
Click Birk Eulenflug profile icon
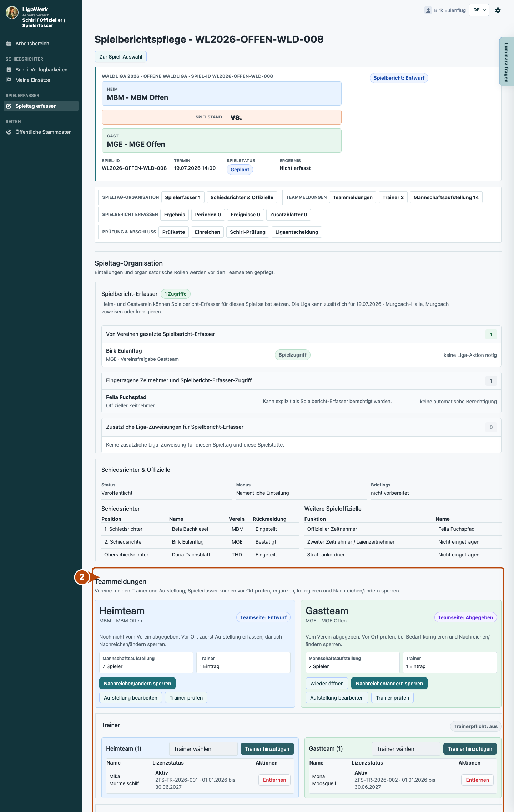[x=428, y=10]
